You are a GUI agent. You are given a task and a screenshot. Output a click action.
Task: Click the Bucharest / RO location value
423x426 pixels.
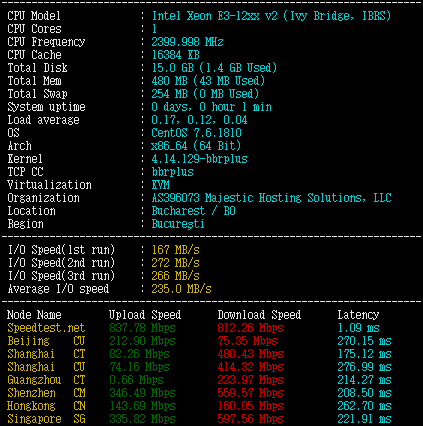pos(193,211)
